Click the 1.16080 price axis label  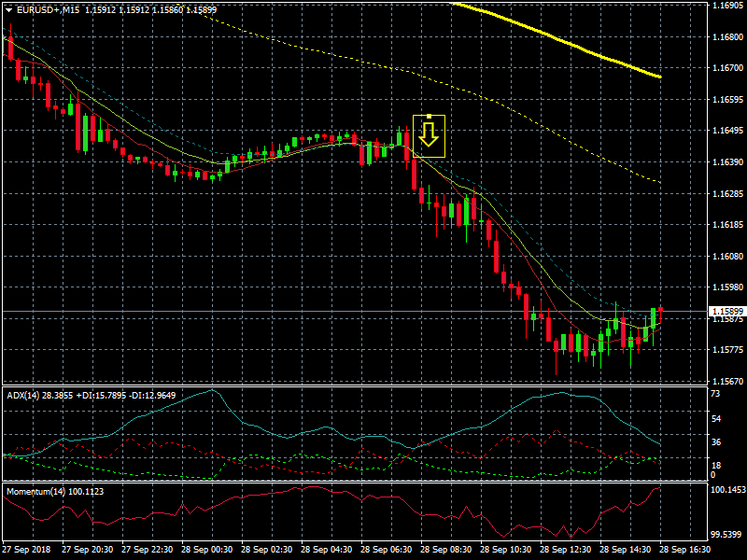coord(726,256)
